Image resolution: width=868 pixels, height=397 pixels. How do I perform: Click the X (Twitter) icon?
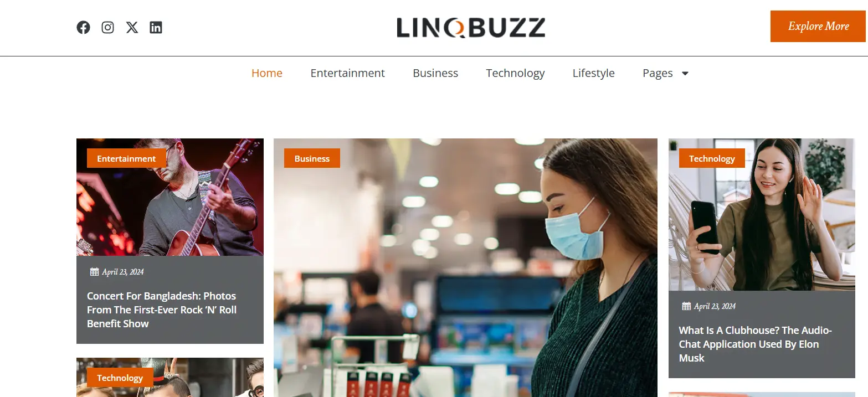132,27
